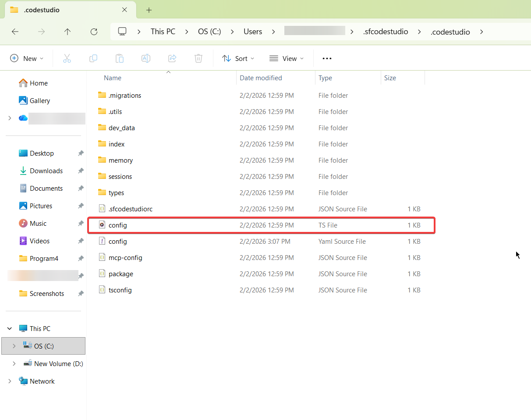531x420 pixels.
Task: Click Users in the address breadcrumb
Action: tap(253, 32)
